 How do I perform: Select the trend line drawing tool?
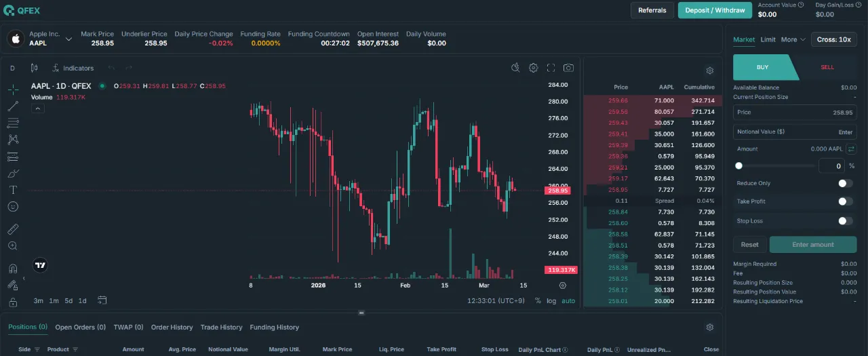(x=13, y=106)
